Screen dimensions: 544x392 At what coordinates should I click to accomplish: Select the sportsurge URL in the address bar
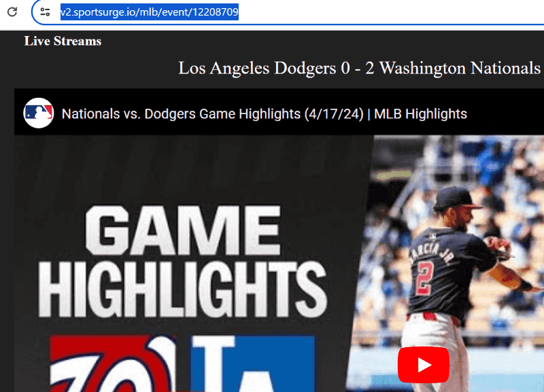149,12
